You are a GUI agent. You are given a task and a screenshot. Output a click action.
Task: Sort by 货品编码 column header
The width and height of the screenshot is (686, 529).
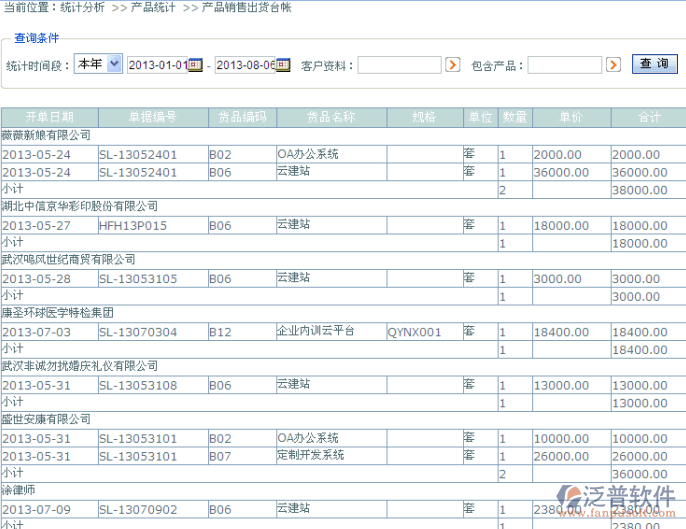(x=242, y=117)
